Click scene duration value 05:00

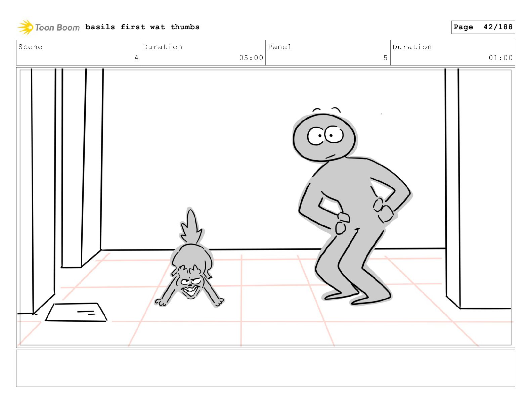pyautogui.click(x=251, y=58)
